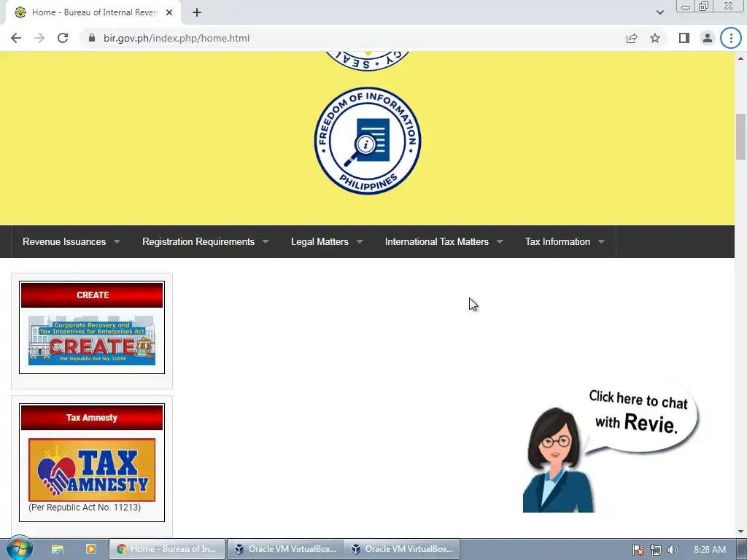Screen dimensions: 747x560
Task: Expand the International Tax Matters dropdown arrow
Action: 500,242
